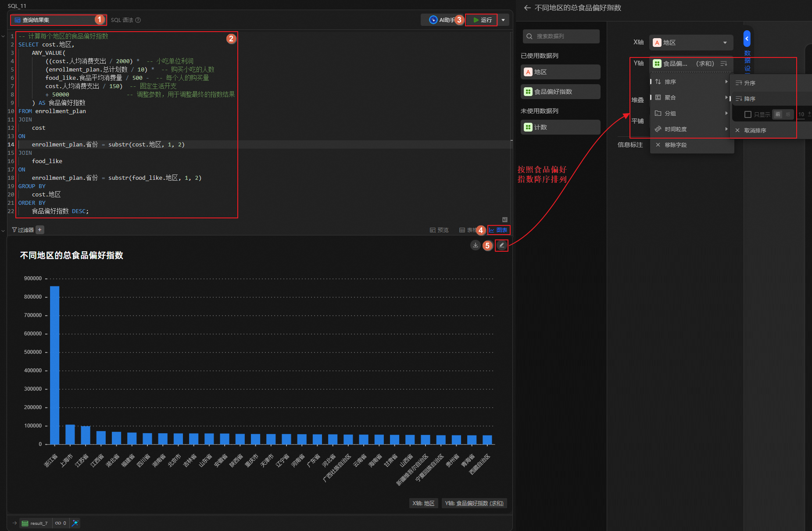Add a new filter with plus button
Viewport: 812px width, 531px height.
click(x=40, y=230)
